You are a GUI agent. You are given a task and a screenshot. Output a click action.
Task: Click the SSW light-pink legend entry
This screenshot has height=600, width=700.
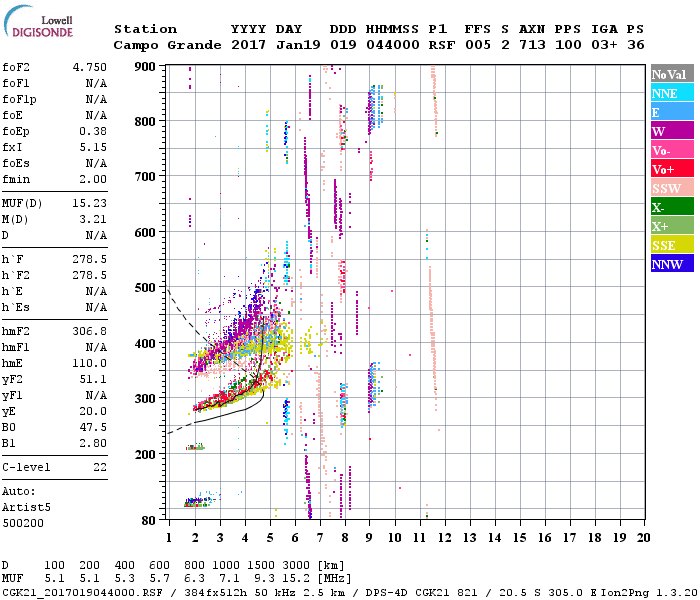point(671,188)
